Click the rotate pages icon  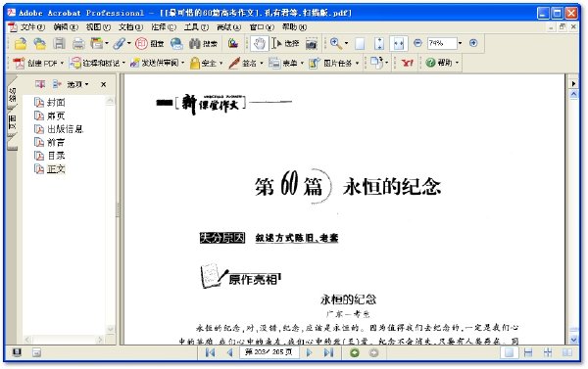(377, 63)
